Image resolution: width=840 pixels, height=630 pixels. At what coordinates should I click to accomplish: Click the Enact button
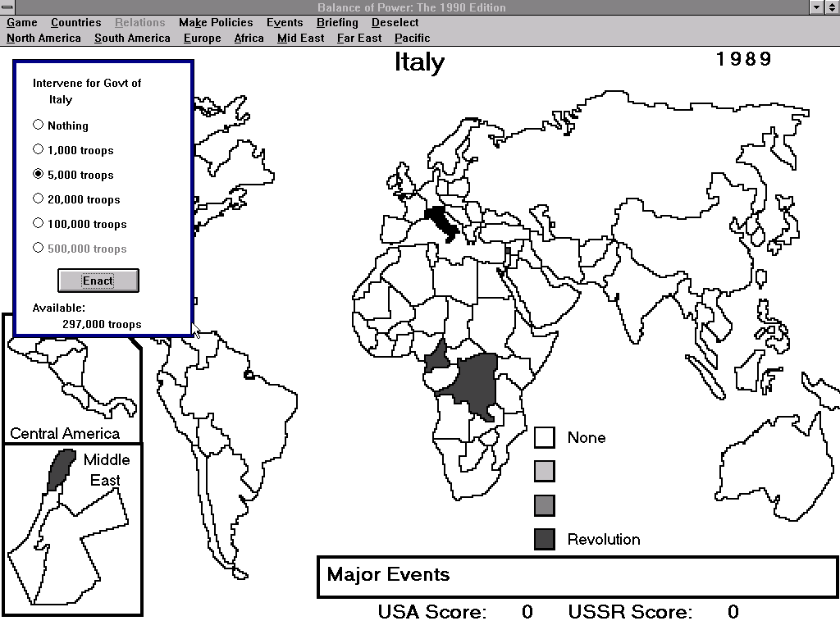point(98,281)
